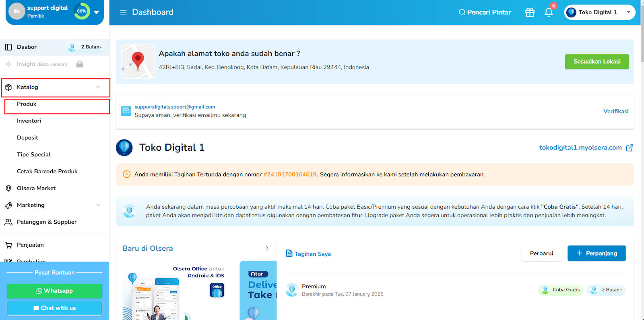644x320 pixels.
Task: Expand the support digital profile dropdown arrow
Action: click(96, 12)
